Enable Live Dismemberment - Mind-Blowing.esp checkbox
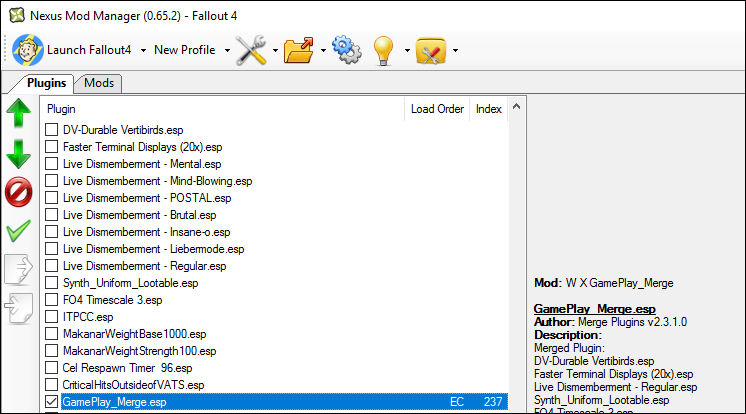The height and width of the screenshot is (414, 746). click(51, 181)
